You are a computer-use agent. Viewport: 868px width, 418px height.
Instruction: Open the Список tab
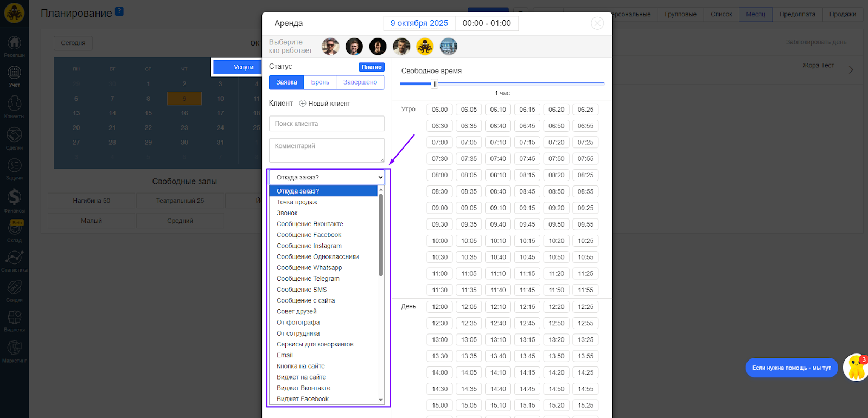point(721,14)
